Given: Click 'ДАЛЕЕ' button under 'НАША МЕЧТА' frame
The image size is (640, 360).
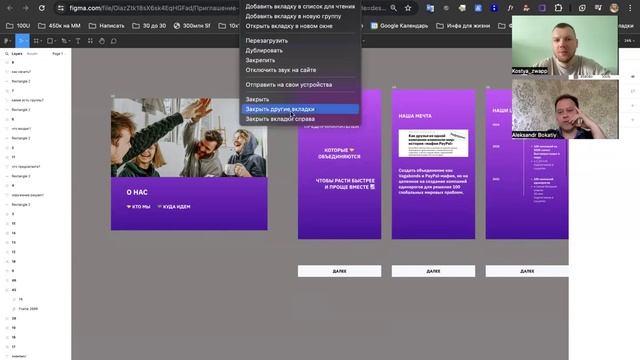Looking at the screenshot, I should click(x=433, y=271).
